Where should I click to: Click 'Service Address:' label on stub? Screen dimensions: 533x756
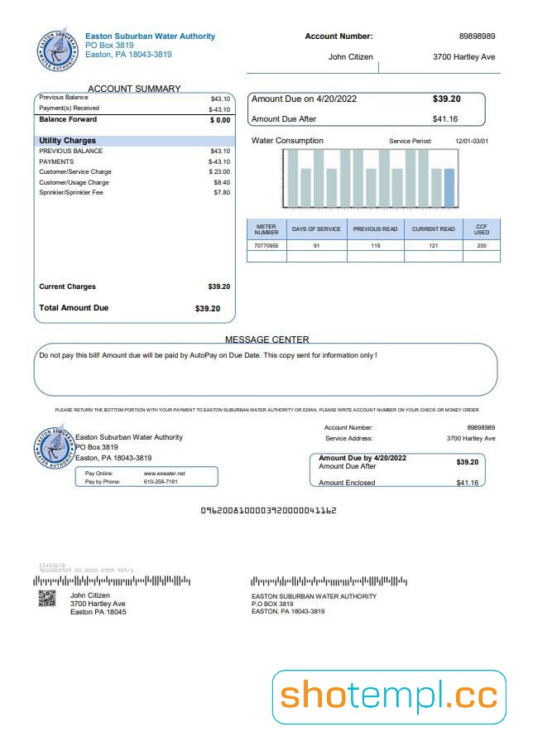[x=349, y=438]
